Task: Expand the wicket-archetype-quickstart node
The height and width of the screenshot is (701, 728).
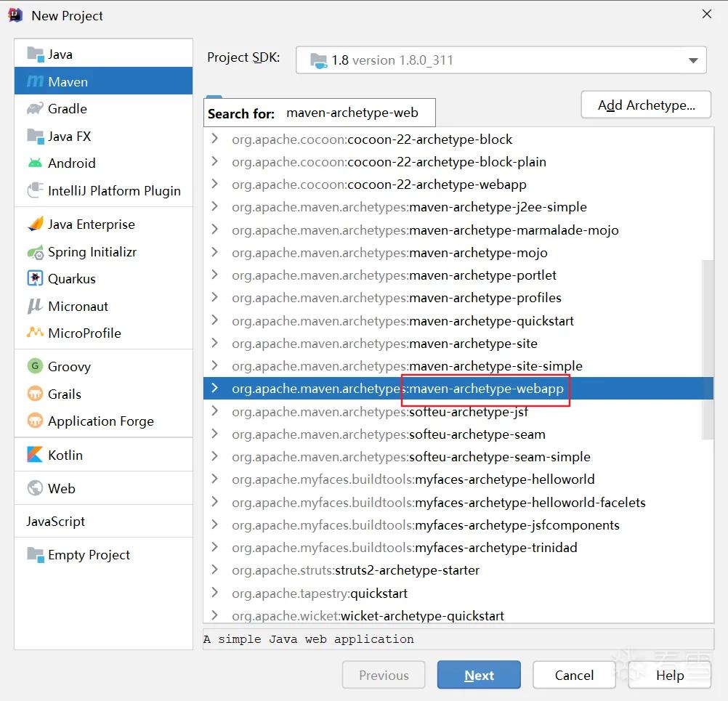Action: click(x=214, y=615)
